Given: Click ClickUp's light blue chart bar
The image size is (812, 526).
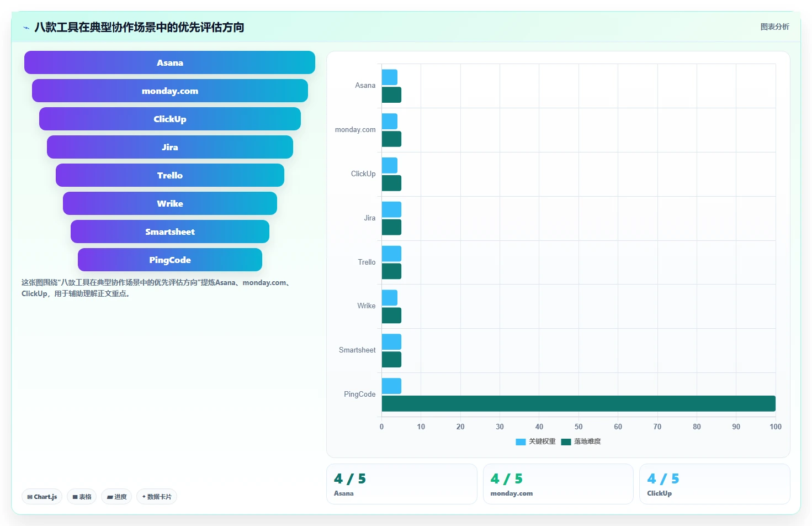Looking at the screenshot, I should pyautogui.click(x=389, y=165).
